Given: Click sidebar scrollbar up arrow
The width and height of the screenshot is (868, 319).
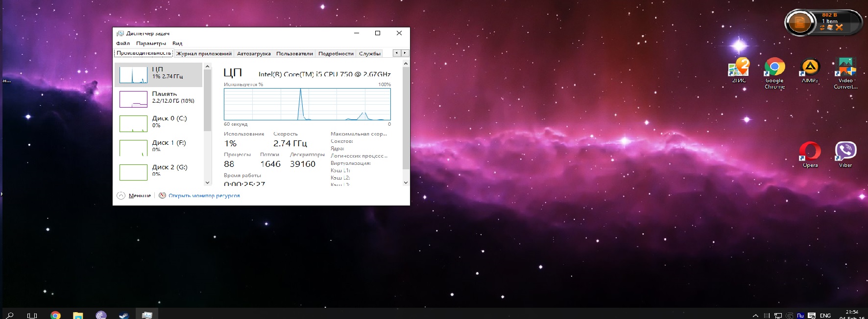Looking at the screenshot, I should 207,66.
